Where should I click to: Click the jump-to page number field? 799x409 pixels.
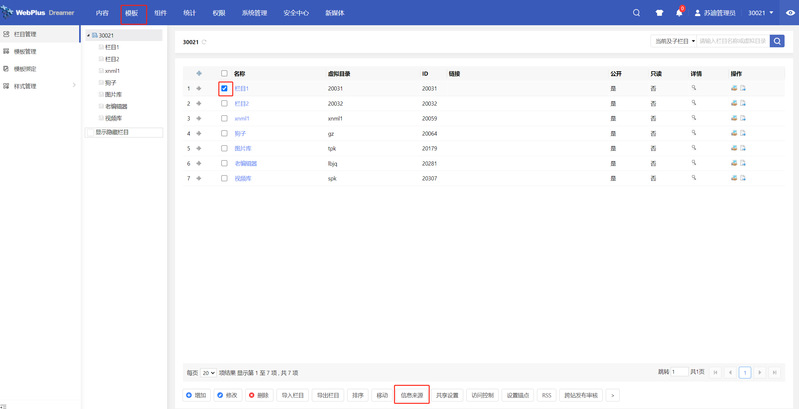point(679,372)
